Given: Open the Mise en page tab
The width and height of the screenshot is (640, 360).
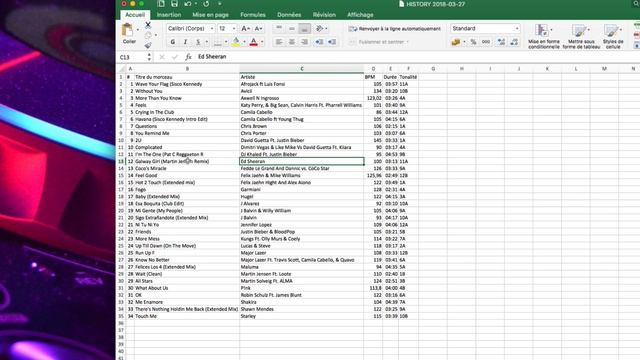Looking at the screenshot, I should [x=210, y=15].
